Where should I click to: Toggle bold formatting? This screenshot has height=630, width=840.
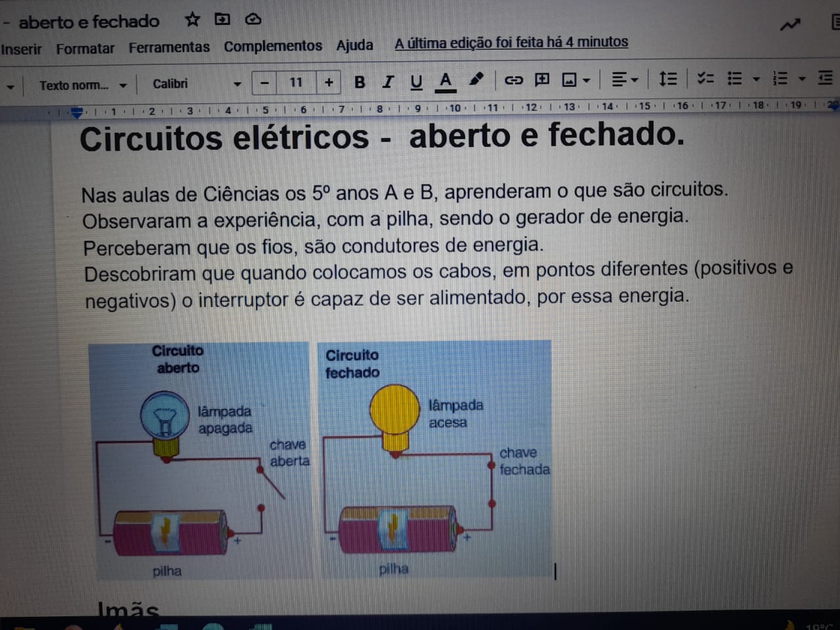pos(359,82)
